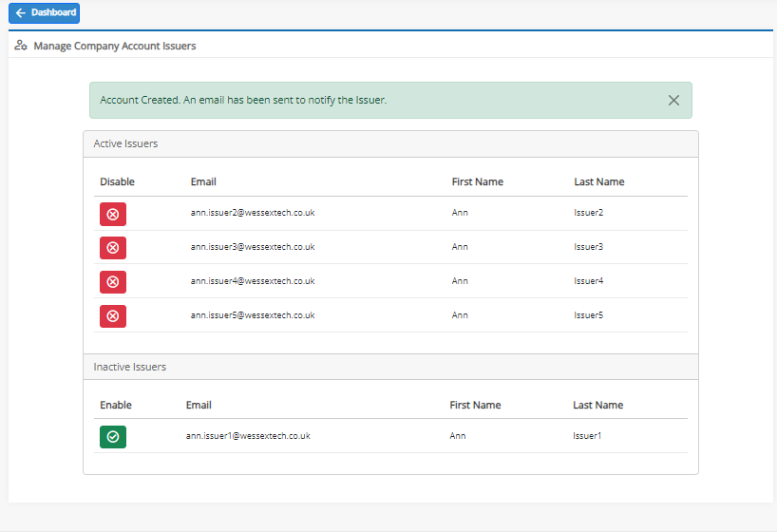
Task: Dismiss the Account Created notification
Action: [x=673, y=100]
